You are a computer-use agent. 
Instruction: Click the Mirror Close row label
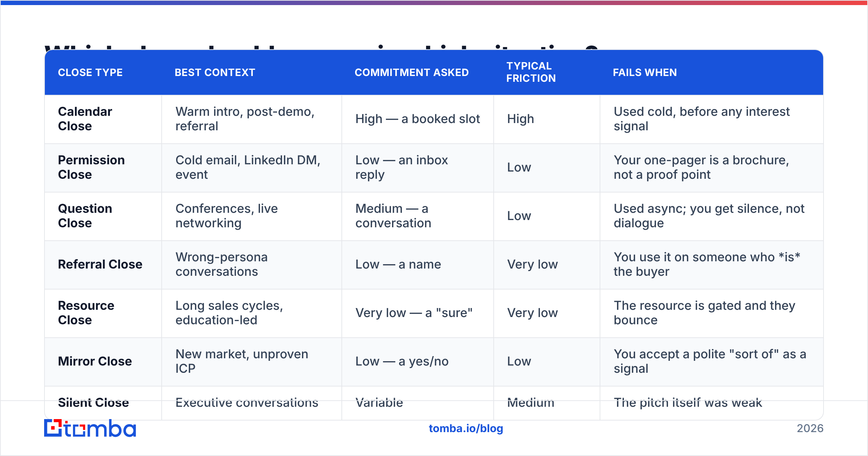coord(95,361)
